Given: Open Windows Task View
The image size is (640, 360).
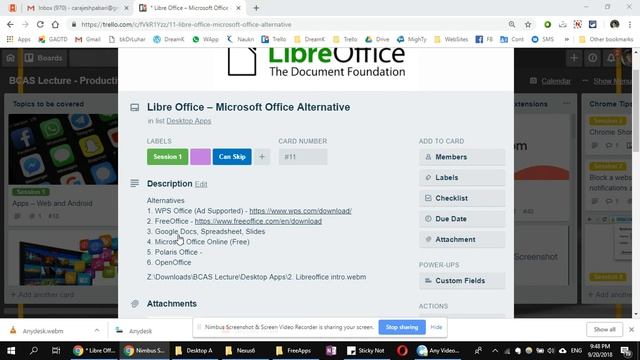Looking at the screenshot, I should point(56,351).
